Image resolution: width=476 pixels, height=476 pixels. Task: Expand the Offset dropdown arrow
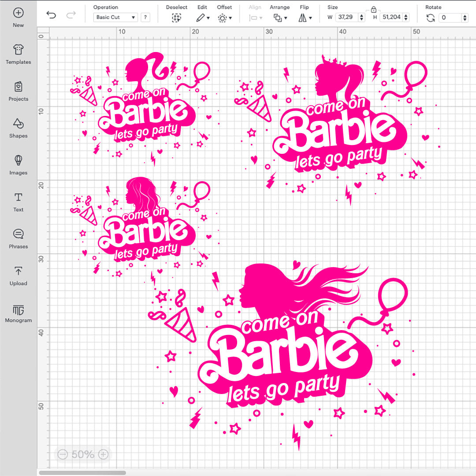[231, 18]
